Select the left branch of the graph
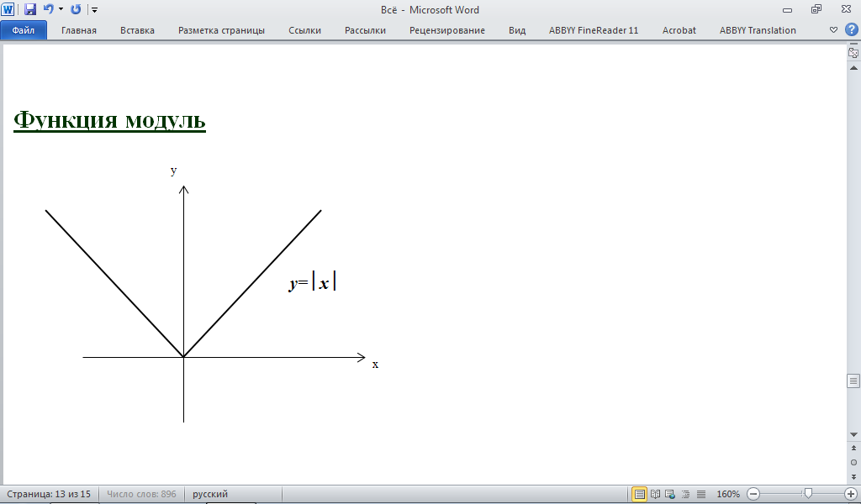Screen dimensions: 861x504 point(114,284)
